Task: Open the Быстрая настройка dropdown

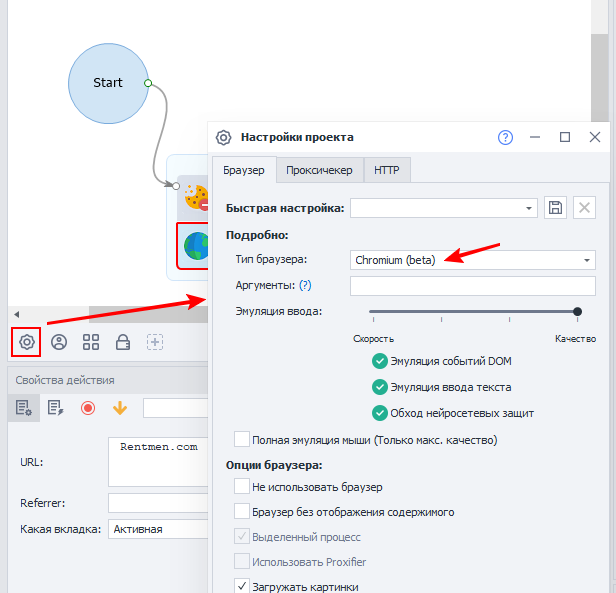Action: pos(444,208)
